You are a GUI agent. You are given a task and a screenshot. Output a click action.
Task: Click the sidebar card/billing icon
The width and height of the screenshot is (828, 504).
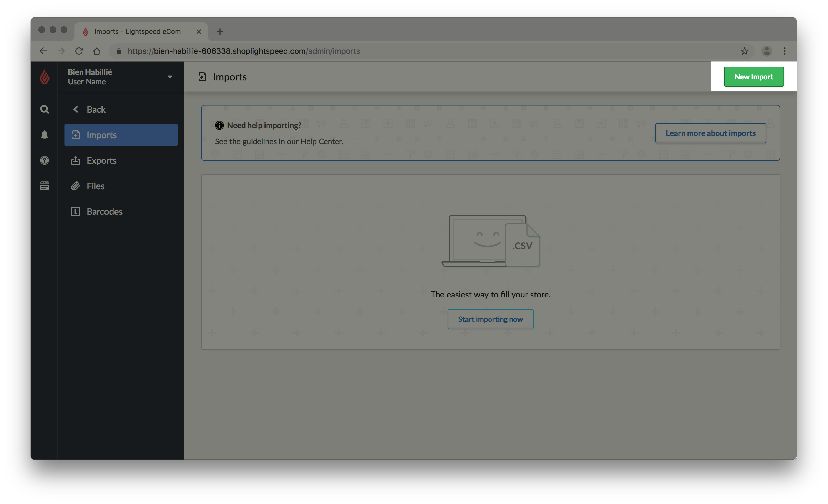tap(44, 186)
